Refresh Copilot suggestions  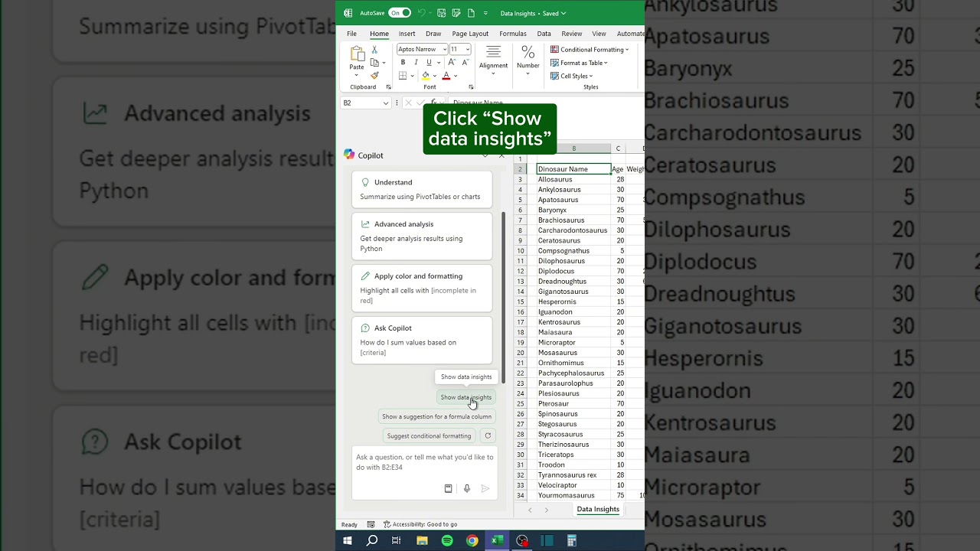[488, 435]
